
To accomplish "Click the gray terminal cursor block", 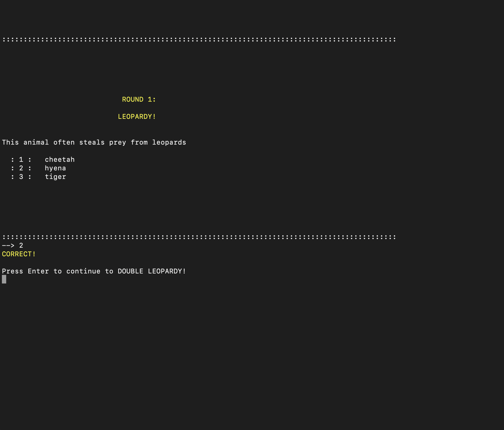I will tap(4, 279).
